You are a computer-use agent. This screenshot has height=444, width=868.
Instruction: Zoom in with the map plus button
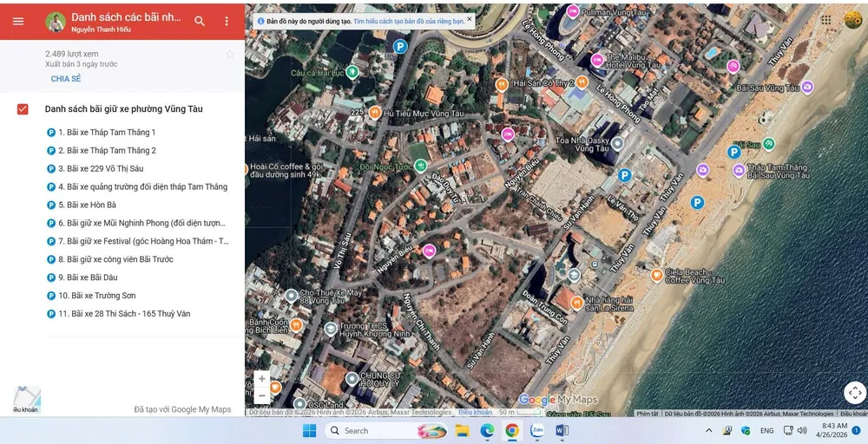[x=262, y=379]
